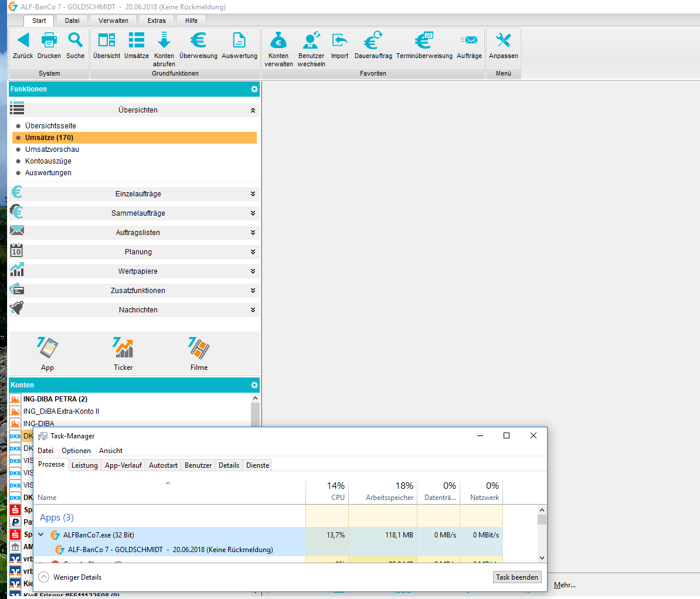Select ALF-BanCo 7 - GOLDSCHMIDT window row
Screen dimensions: 700x599
(170, 549)
